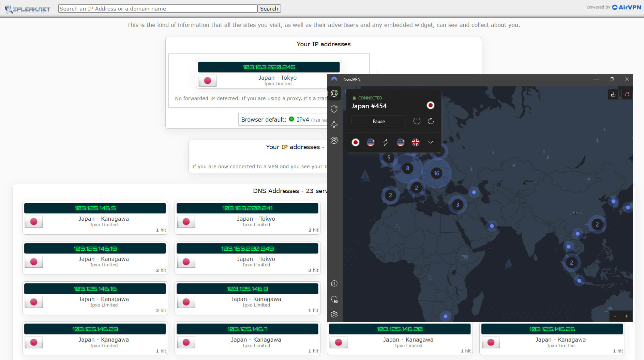Open the Meshnet icon in NordVPN sidebar
The width and height of the screenshot is (644, 360).
click(x=334, y=125)
